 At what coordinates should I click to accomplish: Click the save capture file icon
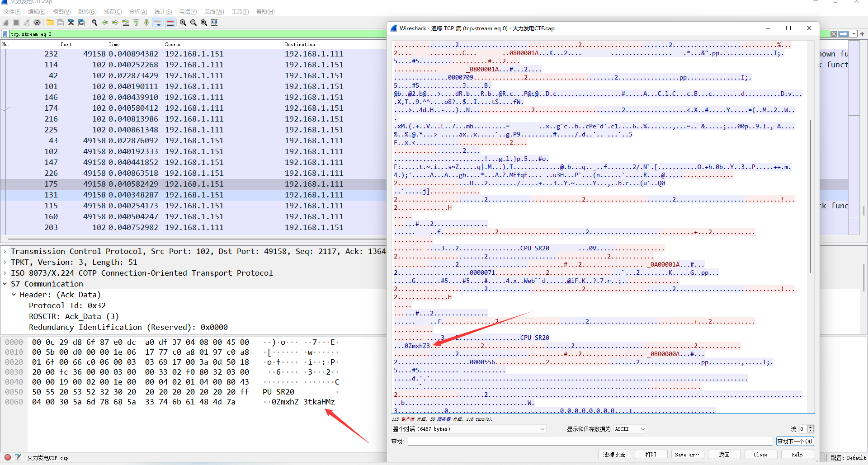point(61,23)
